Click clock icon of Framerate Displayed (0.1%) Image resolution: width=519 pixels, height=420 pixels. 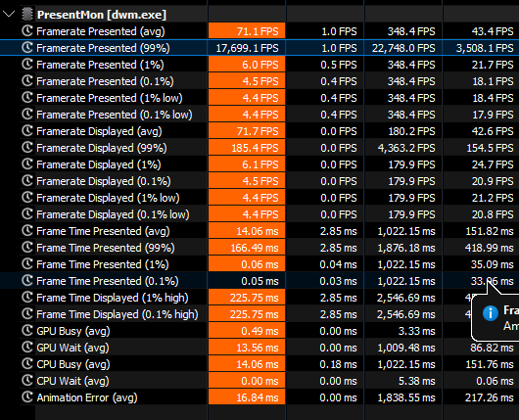27,181
